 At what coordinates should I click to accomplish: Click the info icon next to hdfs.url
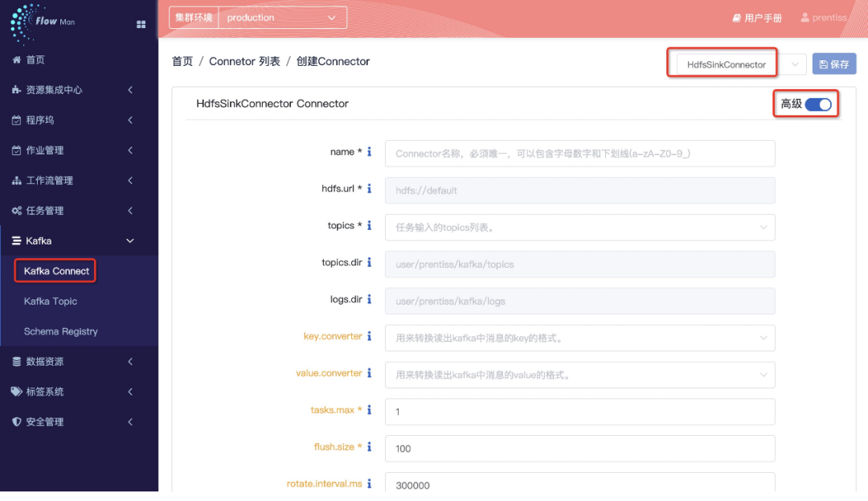[x=369, y=189]
